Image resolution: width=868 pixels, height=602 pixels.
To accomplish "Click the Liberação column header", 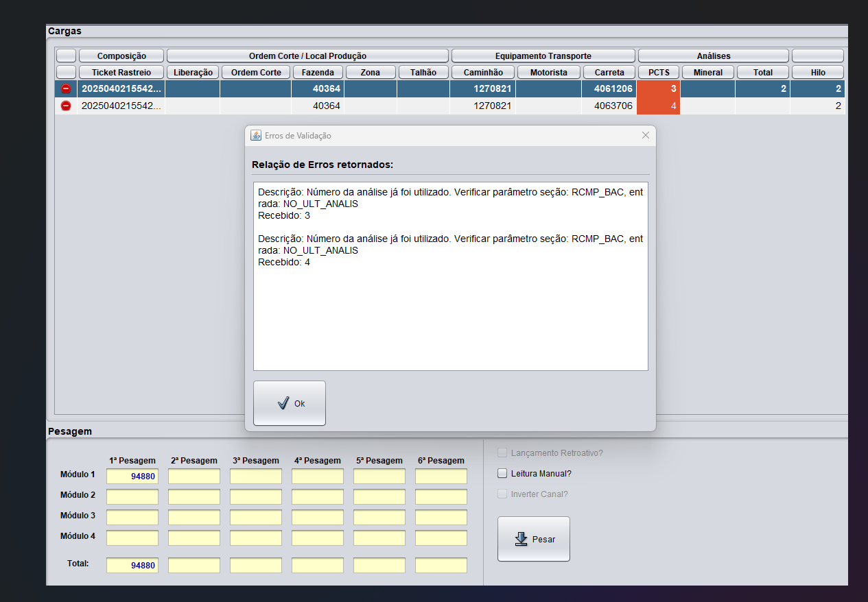I will (193, 72).
